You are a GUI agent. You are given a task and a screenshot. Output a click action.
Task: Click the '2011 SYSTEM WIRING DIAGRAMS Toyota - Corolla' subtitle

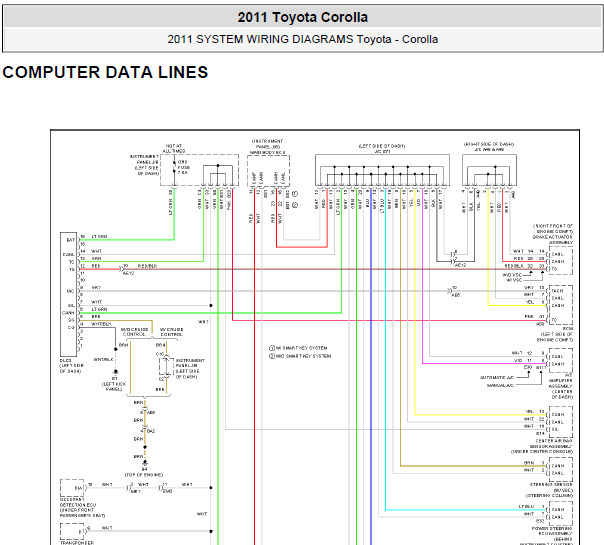[302, 39]
